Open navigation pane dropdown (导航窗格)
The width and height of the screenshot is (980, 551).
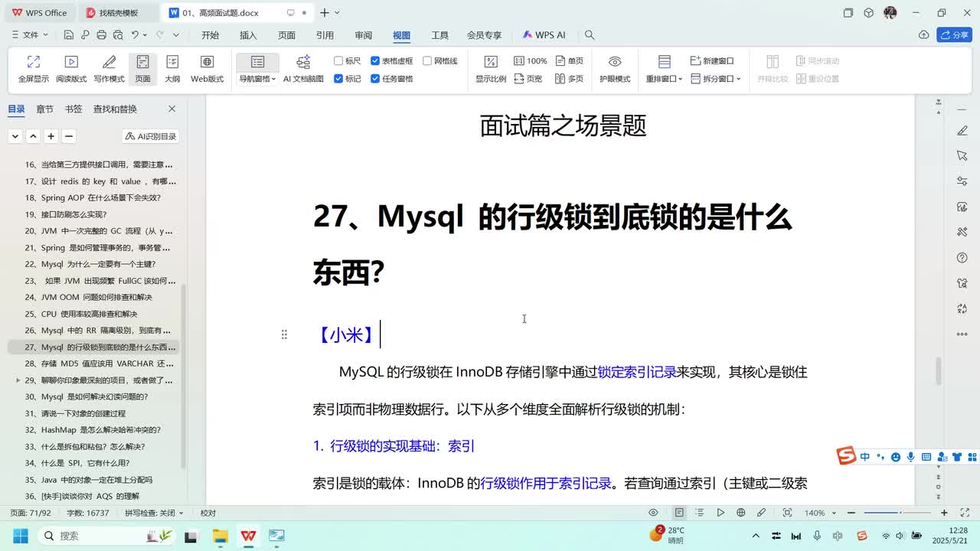(257, 79)
